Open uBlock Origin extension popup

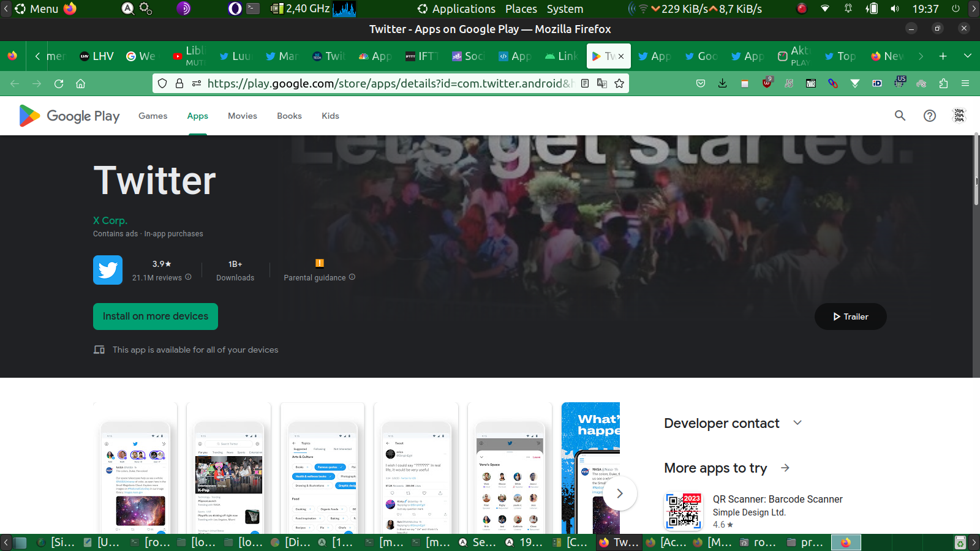coord(767,83)
